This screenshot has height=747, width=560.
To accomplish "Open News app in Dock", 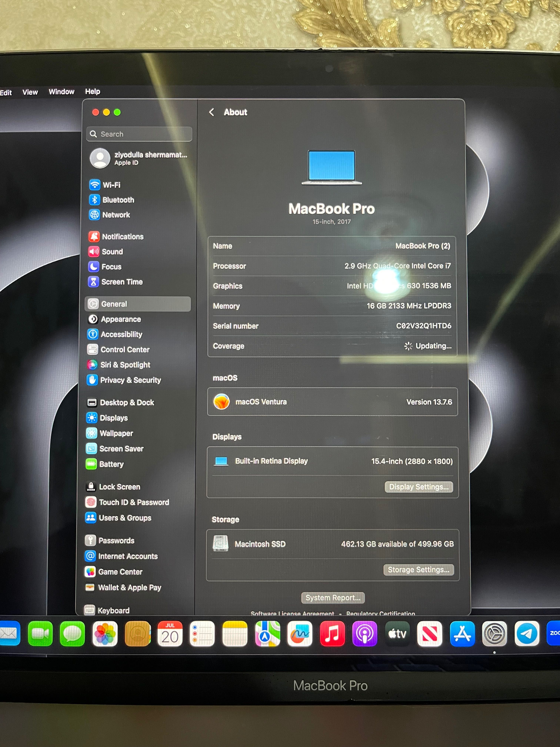I will pos(430,634).
